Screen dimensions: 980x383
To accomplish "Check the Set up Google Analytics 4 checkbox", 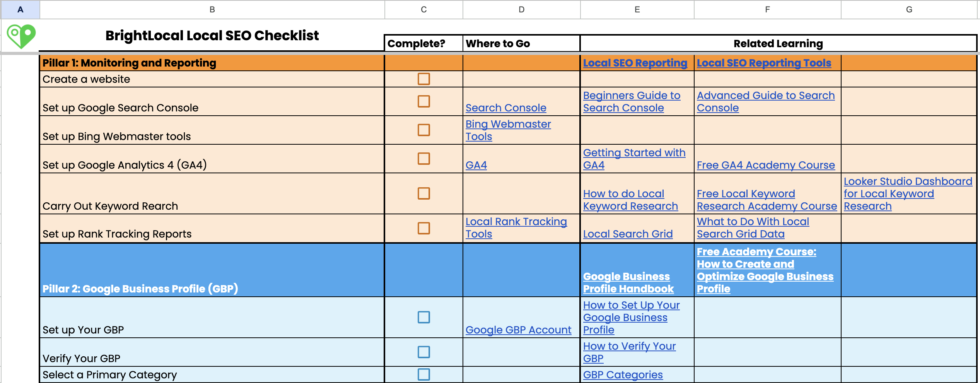I will [x=423, y=158].
